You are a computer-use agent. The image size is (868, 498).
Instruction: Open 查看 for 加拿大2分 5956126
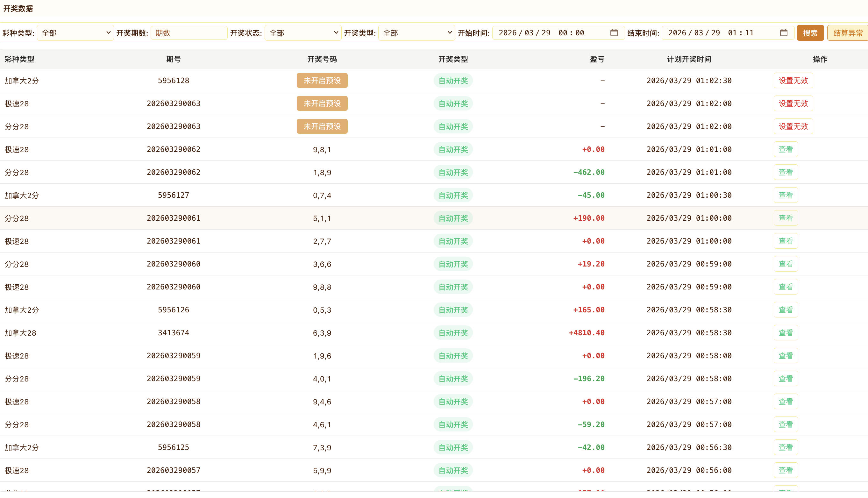click(786, 309)
